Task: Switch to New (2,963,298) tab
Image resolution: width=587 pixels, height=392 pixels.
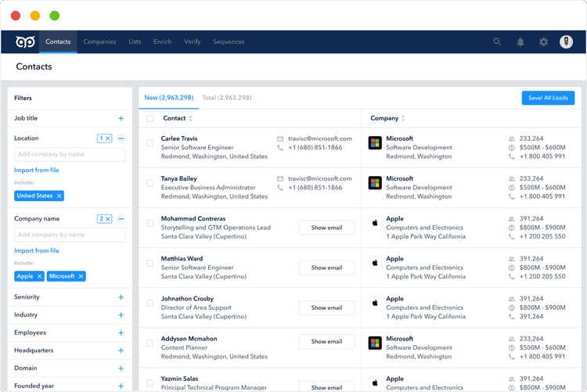Action: (x=169, y=98)
